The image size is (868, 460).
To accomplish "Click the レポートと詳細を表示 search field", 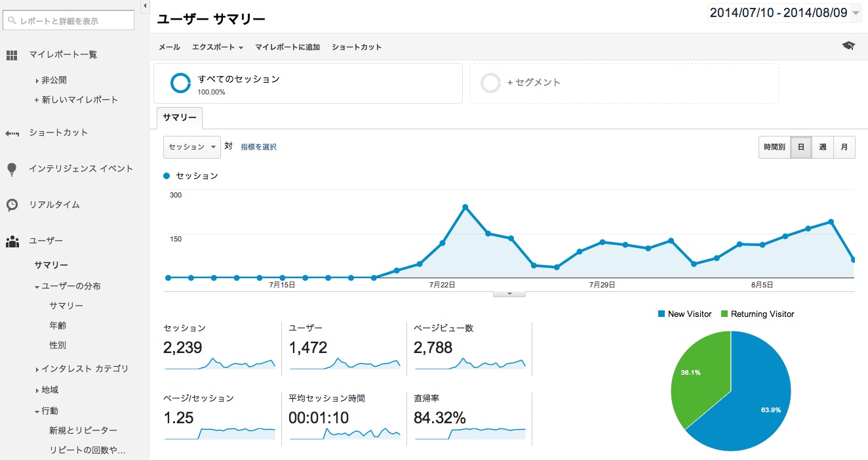I will coord(68,20).
